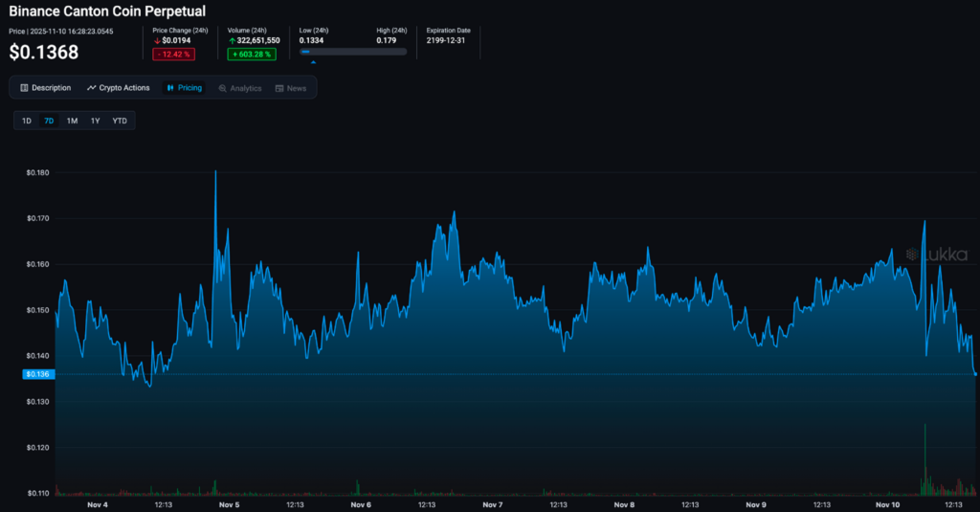Click the $0.136 current price axis label
The width and height of the screenshot is (980, 512).
38,374
